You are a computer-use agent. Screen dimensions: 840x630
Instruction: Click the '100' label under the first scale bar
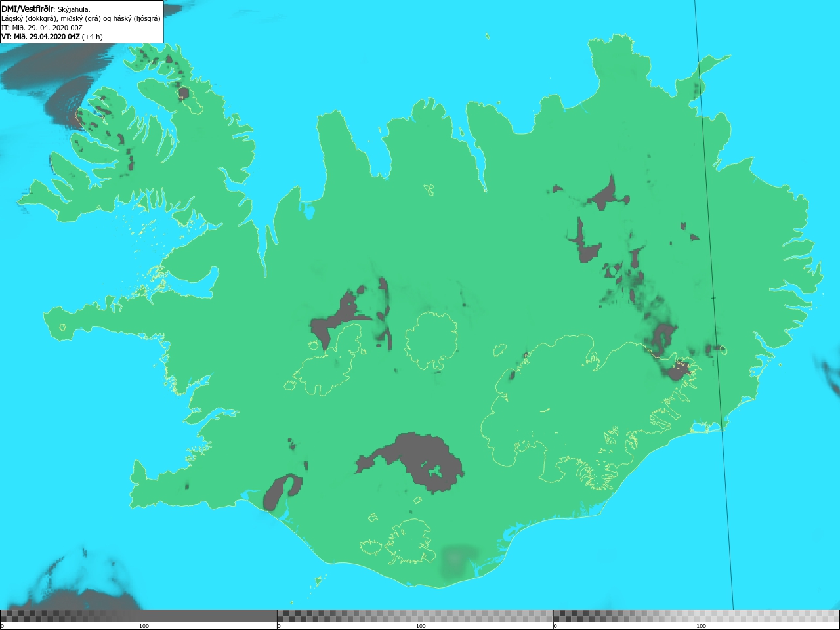(144, 626)
